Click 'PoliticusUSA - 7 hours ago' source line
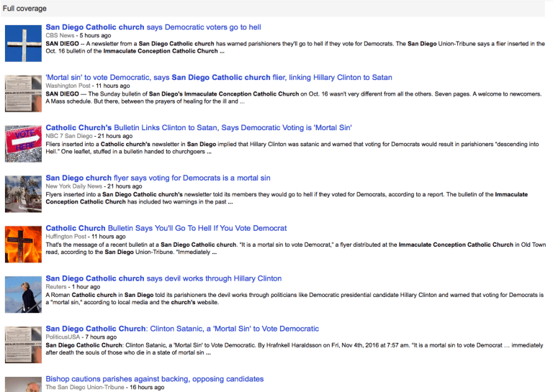This screenshot has height=392, width=553. tap(81, 337)
